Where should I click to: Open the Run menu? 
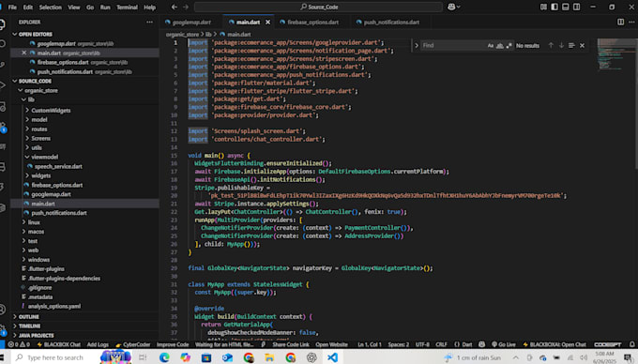pyautogui.click(x=105, y=7)
